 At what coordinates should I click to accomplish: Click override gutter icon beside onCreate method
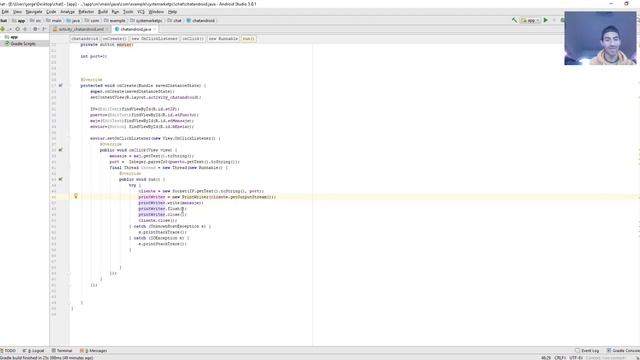click(60, 86)
